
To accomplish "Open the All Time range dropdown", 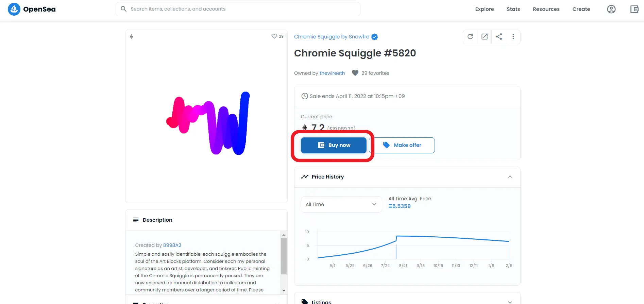I will tap(341, 204).
